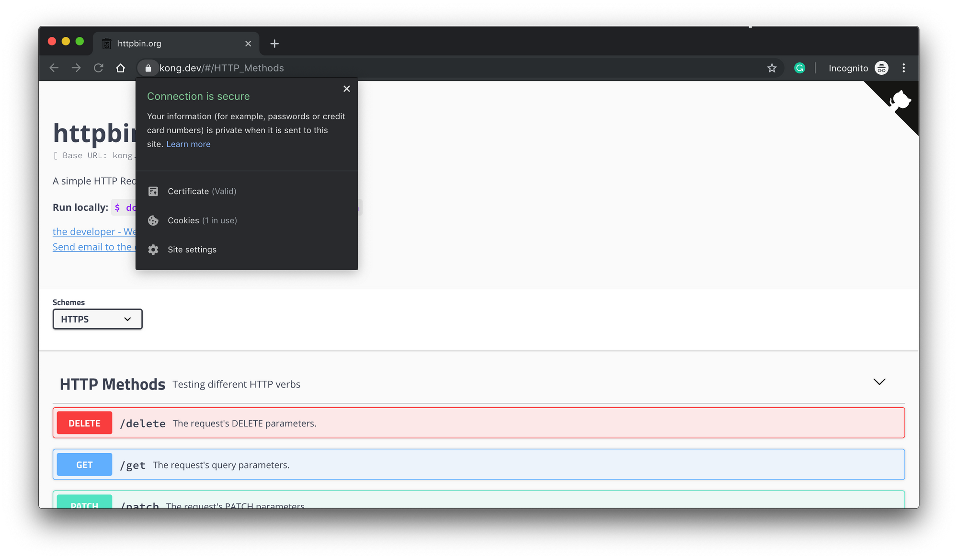Click the forward navigation arrow
Viewport: 958px width, 560px height.
(76, 68)
